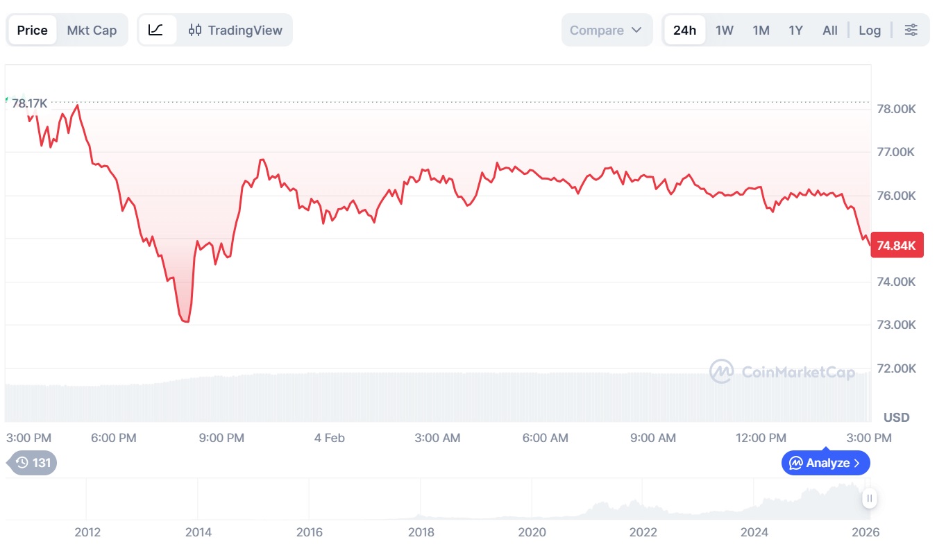
Task: Switch to the TradingView candlestick chart
Action: click(x=236, y=30)
